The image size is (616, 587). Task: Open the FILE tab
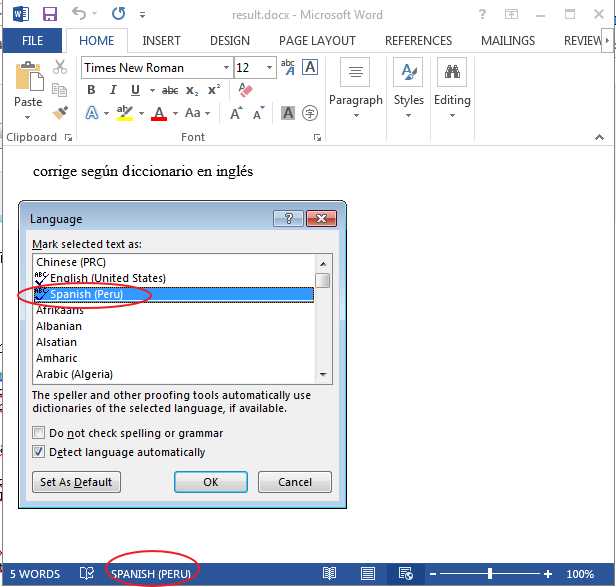32,40
